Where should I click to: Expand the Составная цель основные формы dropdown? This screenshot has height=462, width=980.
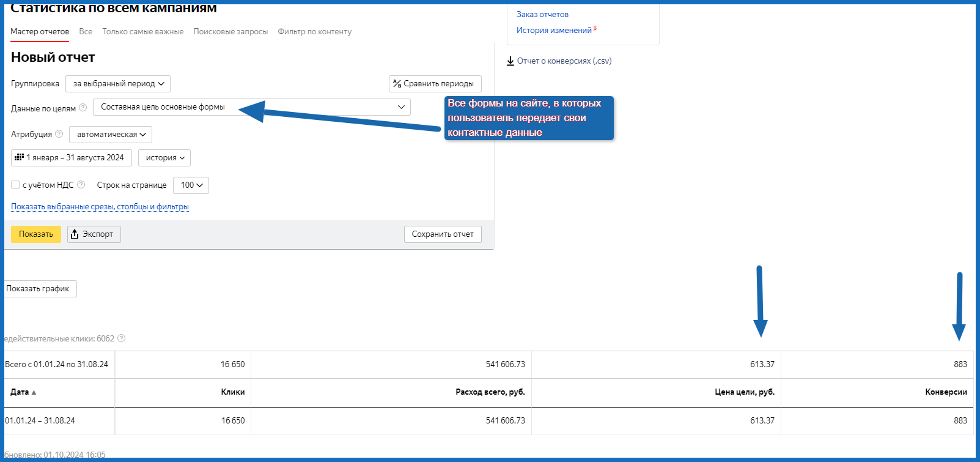[x=252, y=107]
